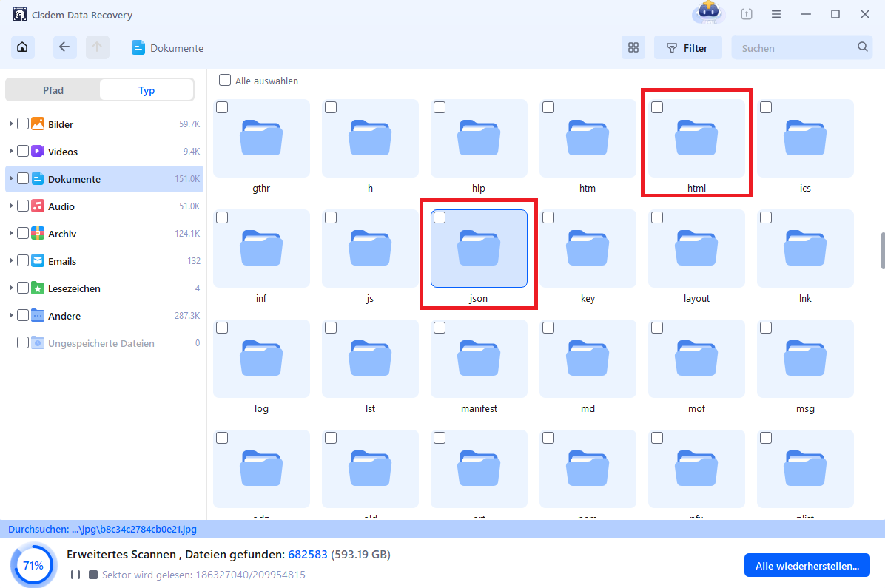
Task: Check the Alle auswählen checkbox
Action: tap(225, 80)
